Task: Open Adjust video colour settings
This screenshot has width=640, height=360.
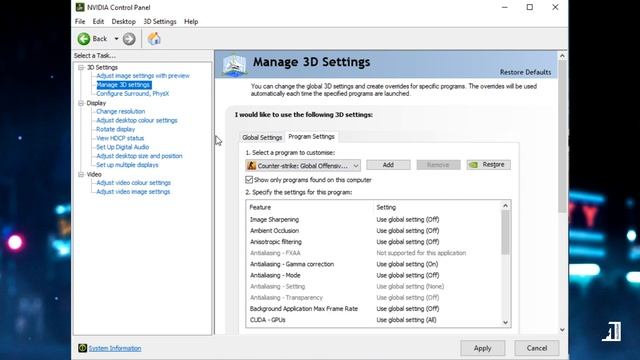Action: click(133, 183)
